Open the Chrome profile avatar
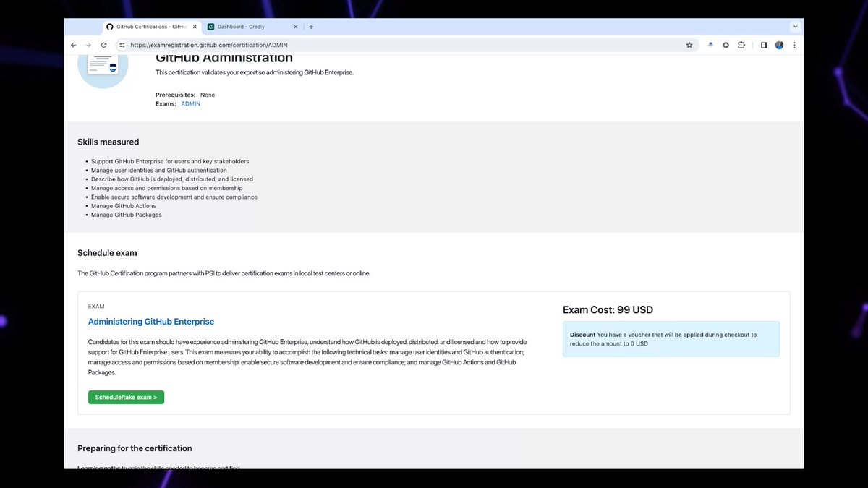The image size is (868, 488). coord(779,45)
